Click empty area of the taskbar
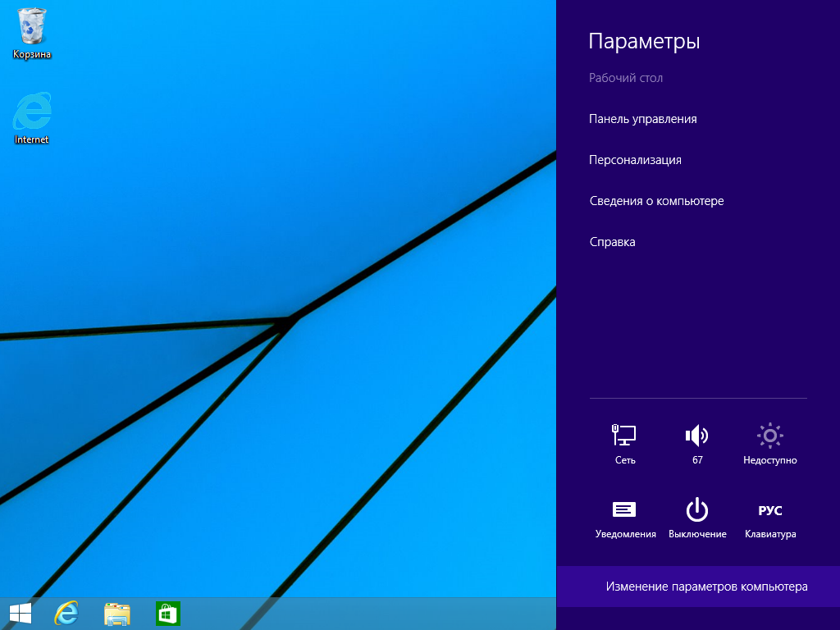The image size is (840, 630). (x=369, y=614)
